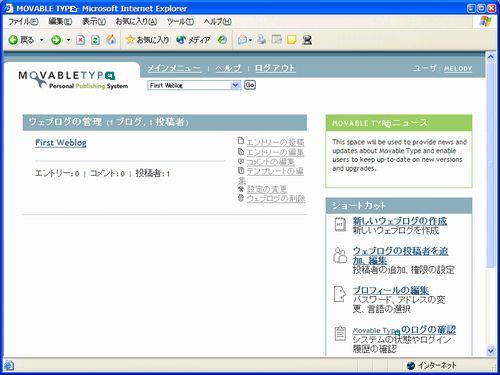Click the Movable Type logo
500x375 pixels.
click(x=73, y=80)
